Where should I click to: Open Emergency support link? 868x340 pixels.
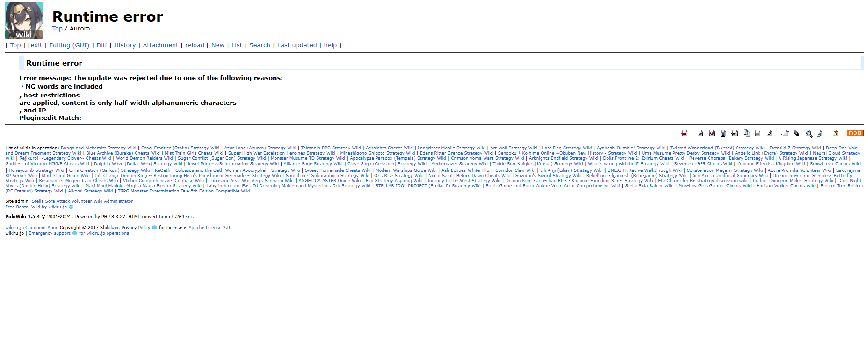click(50, 233)
